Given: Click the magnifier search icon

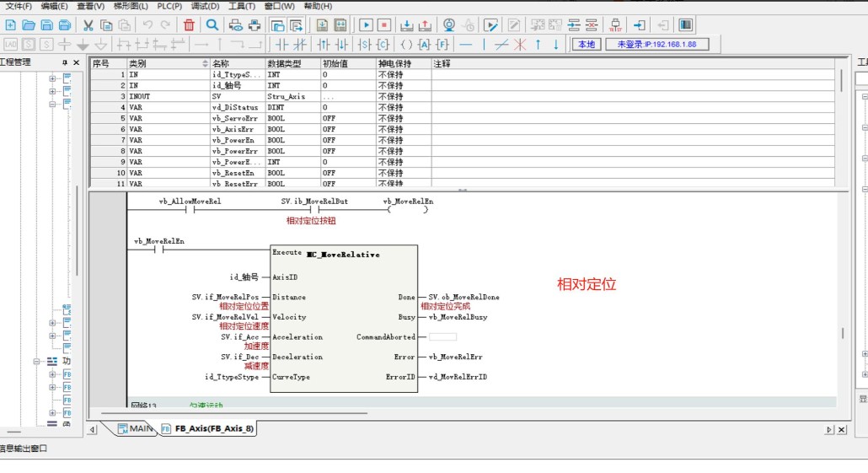Looking at the screenshot, I should pyautogui.click(x=212, y=25).
